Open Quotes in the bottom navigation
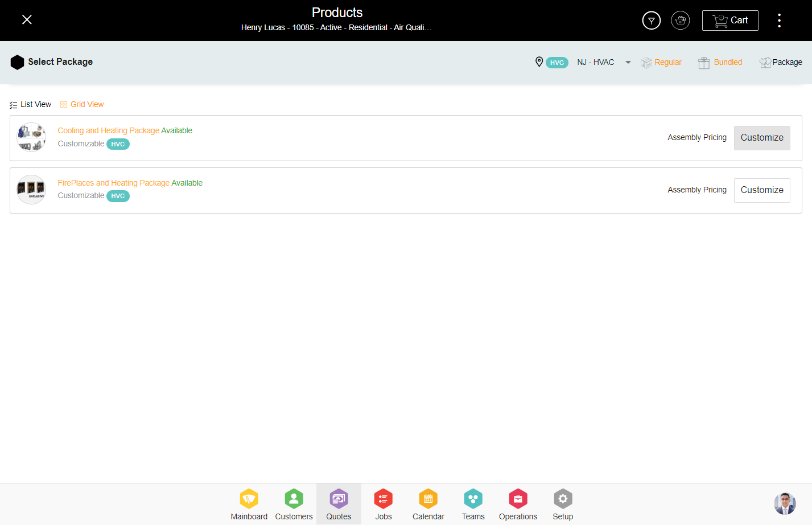Screen dimensions: 812x525 coord(339,505)
